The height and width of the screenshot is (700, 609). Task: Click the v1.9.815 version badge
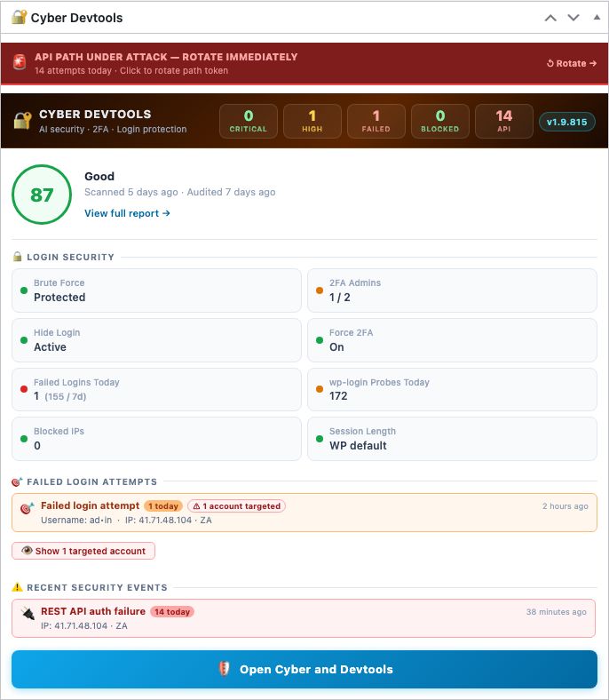point(567,122)
